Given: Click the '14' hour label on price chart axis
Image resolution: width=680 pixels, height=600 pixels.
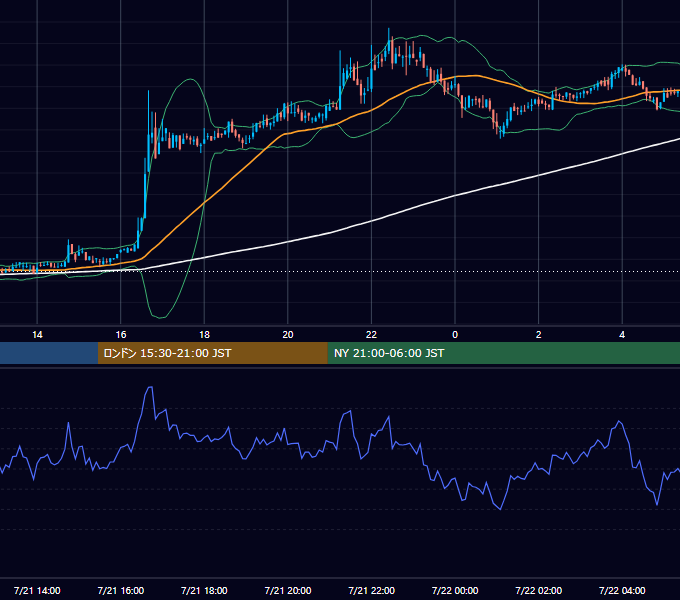Looking at the screenshot, I should coord(37,335).
